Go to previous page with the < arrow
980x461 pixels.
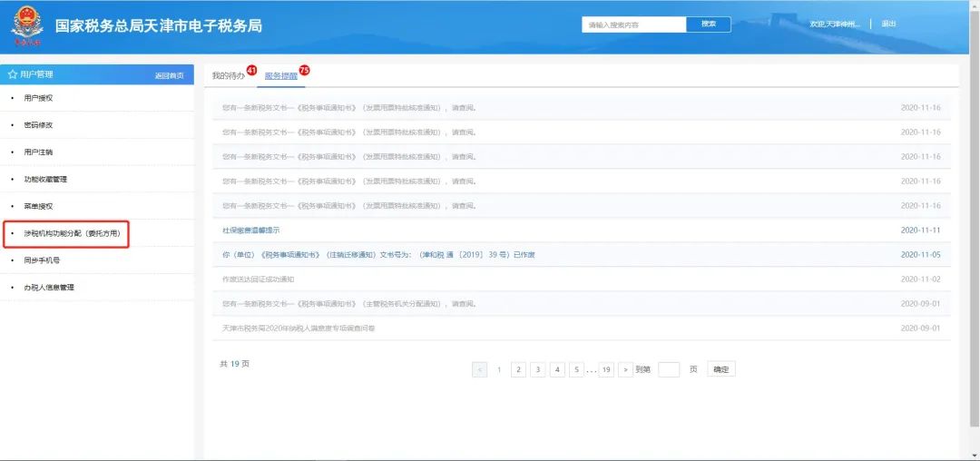(479, 369)
